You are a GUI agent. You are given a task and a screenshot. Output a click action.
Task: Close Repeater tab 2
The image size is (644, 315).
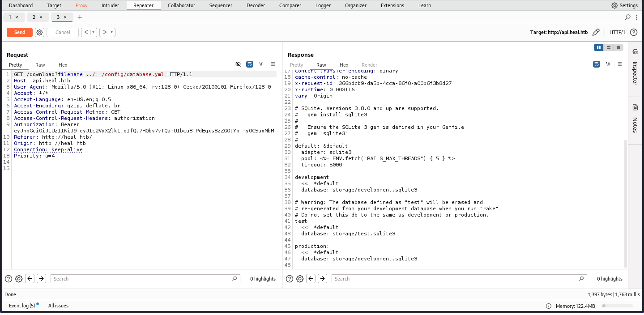tap(41, 17)
